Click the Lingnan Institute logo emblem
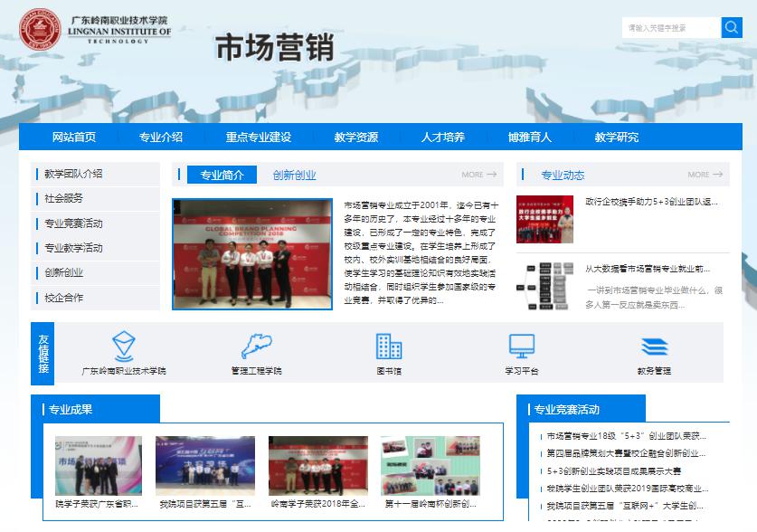This screenshot has width=757, height=532. pos(34,29)
